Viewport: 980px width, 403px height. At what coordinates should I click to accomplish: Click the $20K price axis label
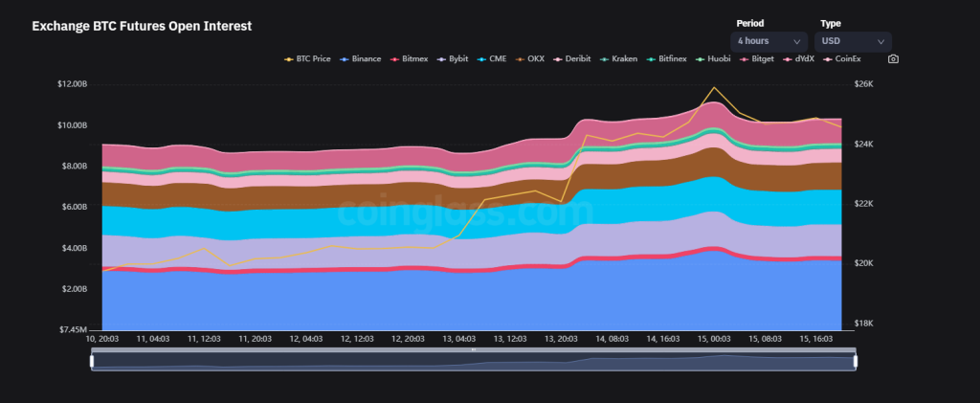(863, 263)
